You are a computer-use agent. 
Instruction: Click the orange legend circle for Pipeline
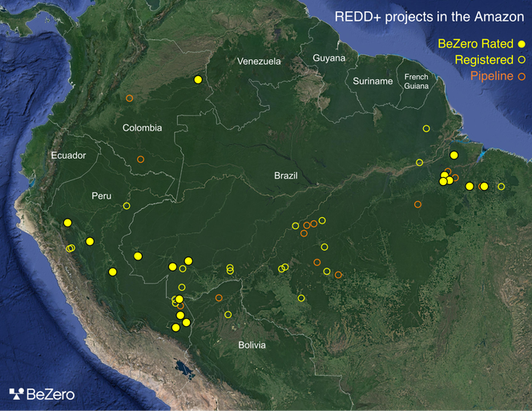click(x=522, y=76)
